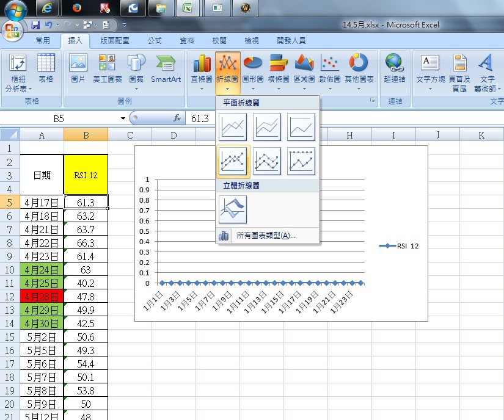Open the Bar chart (橫條圖) menu
The width and height of the screenshot is (504, 420).
279,72
